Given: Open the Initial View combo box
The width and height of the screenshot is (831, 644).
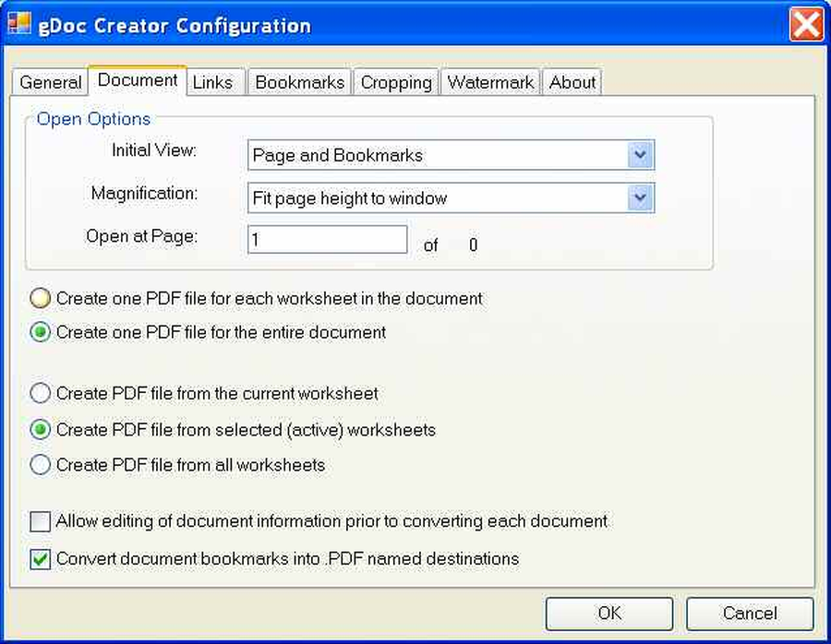Looking at the screenshot, I should pos(451,155).
